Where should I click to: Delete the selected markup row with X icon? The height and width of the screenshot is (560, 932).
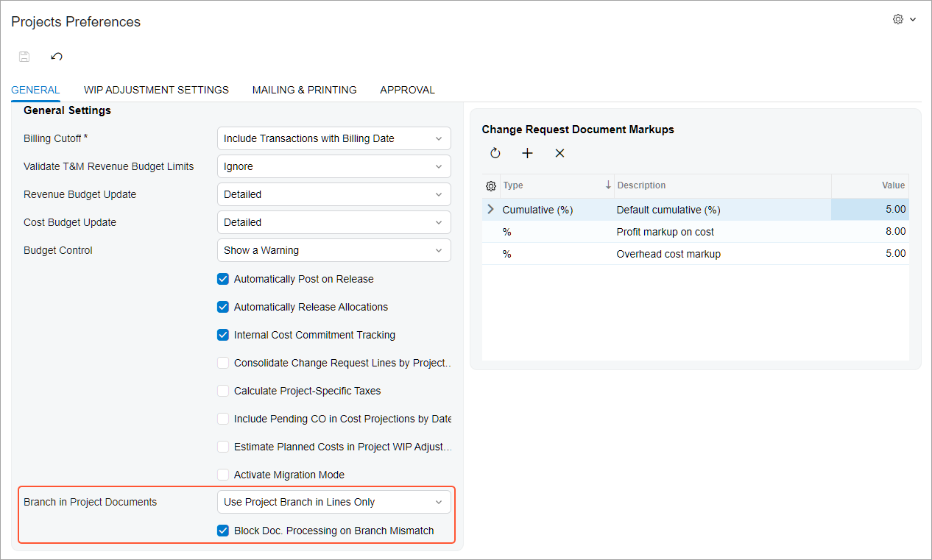[559, 153]
